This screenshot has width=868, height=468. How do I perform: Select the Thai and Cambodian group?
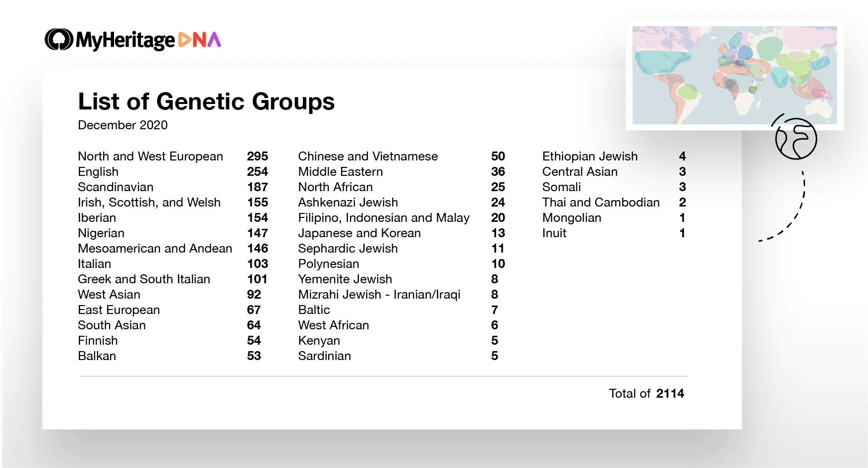coord(601,203)
